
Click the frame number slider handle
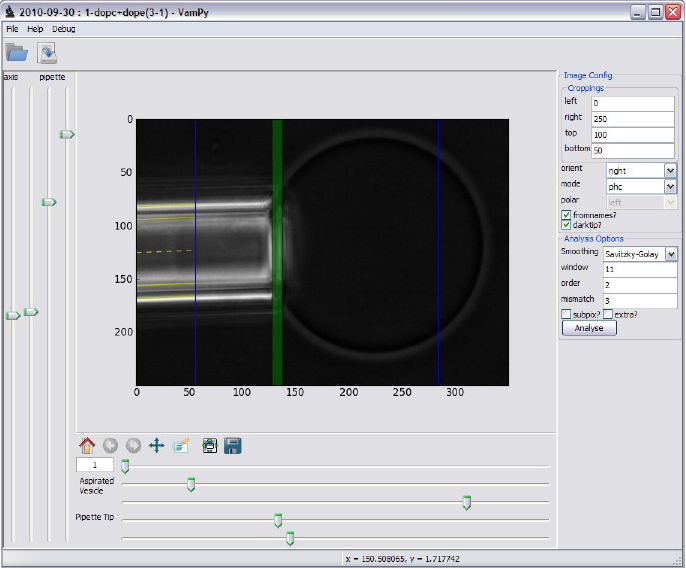[125, 466]
